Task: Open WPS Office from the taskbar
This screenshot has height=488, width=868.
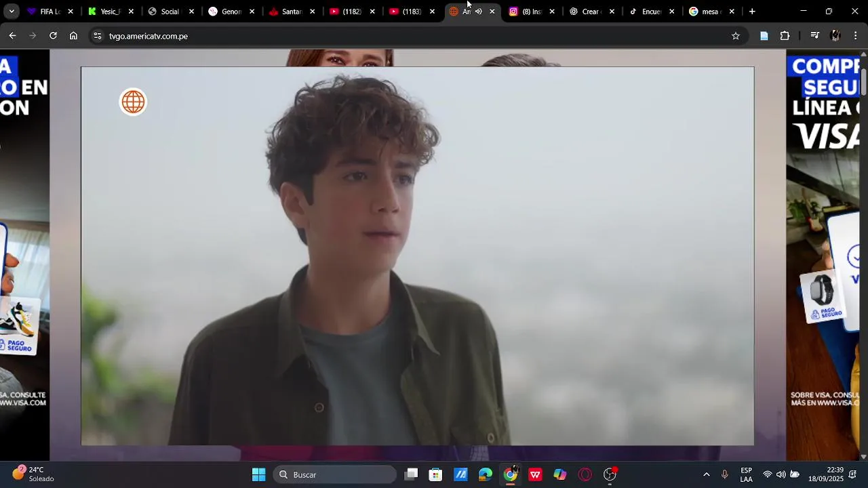Action: (x=535, y=474)
